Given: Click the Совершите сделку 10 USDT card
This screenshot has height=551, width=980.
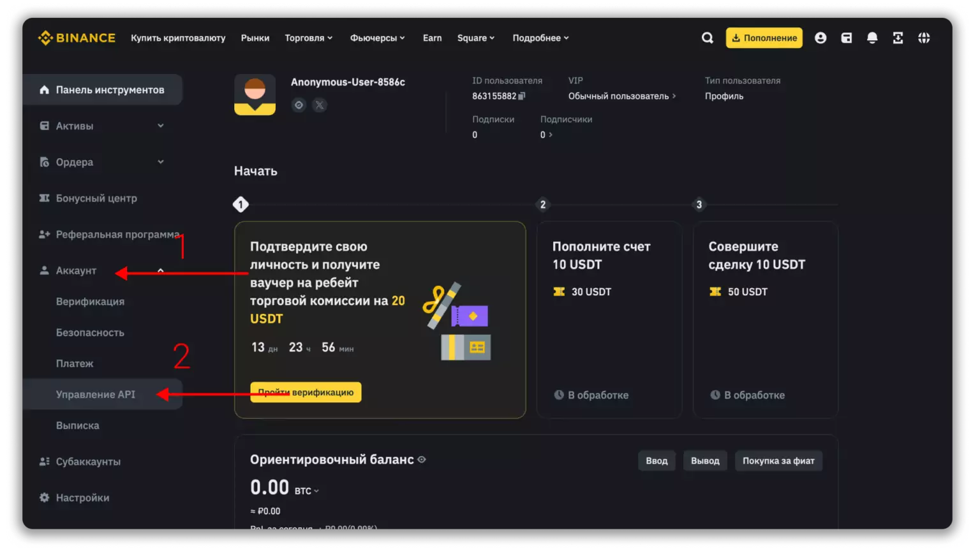Looking at the screenshot, I should tap(766, 320).
